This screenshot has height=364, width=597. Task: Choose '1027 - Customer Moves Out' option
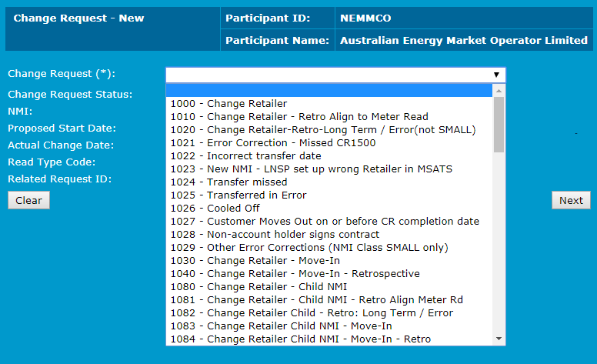click(325, 221)
